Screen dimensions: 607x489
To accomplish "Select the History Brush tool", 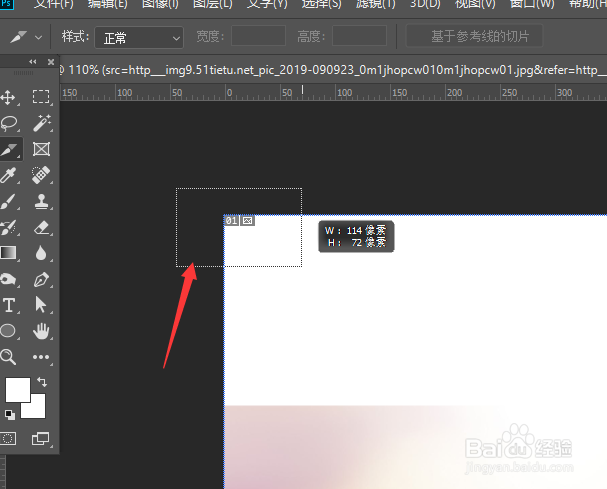I will (9, 228).
